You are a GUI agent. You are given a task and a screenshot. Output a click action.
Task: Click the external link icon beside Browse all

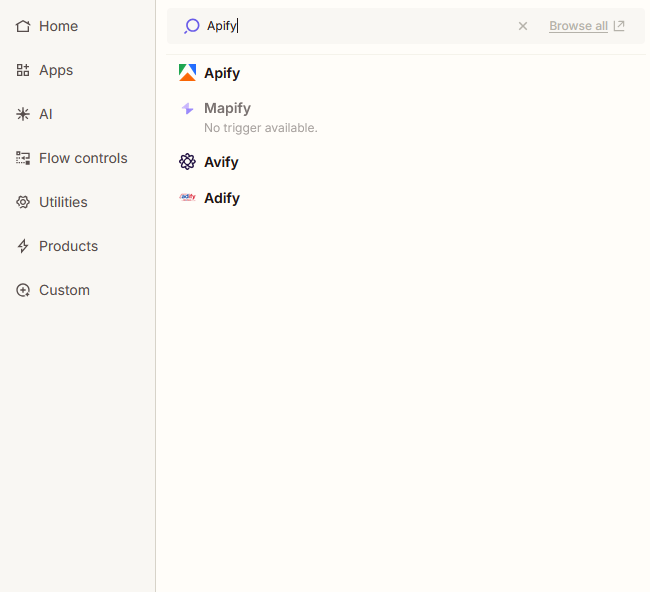coord(619,26)
